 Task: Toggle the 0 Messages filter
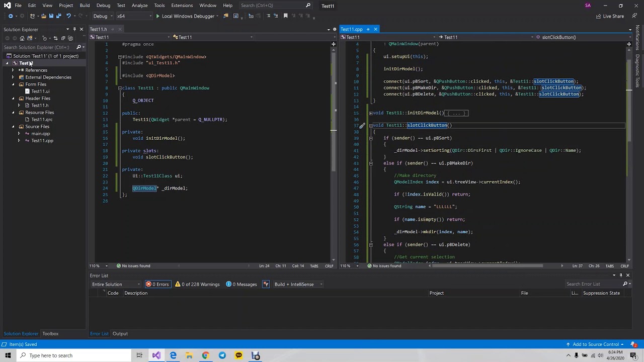coord(242,284)
